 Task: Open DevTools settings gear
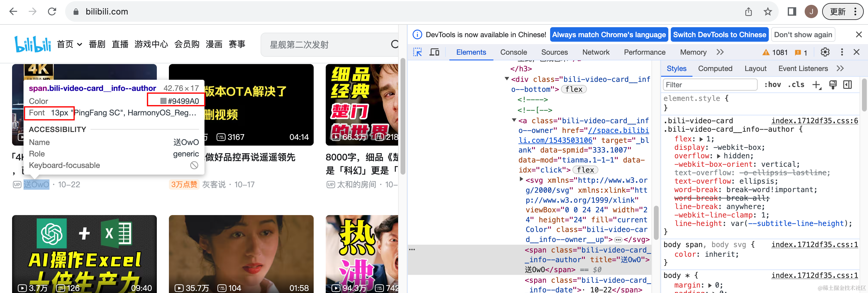pos(825,52)
